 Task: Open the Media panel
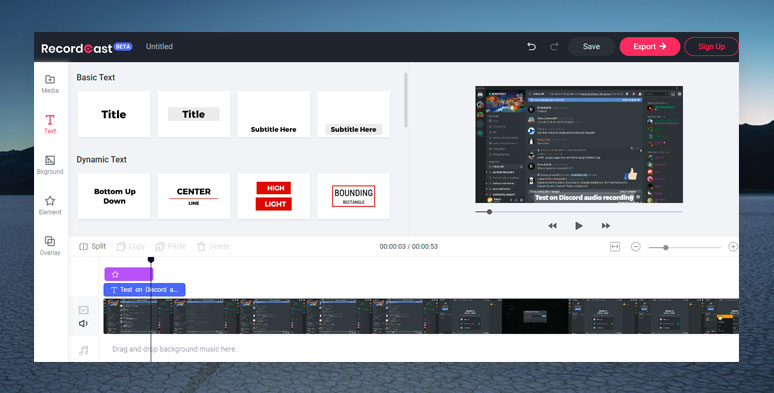50,84
